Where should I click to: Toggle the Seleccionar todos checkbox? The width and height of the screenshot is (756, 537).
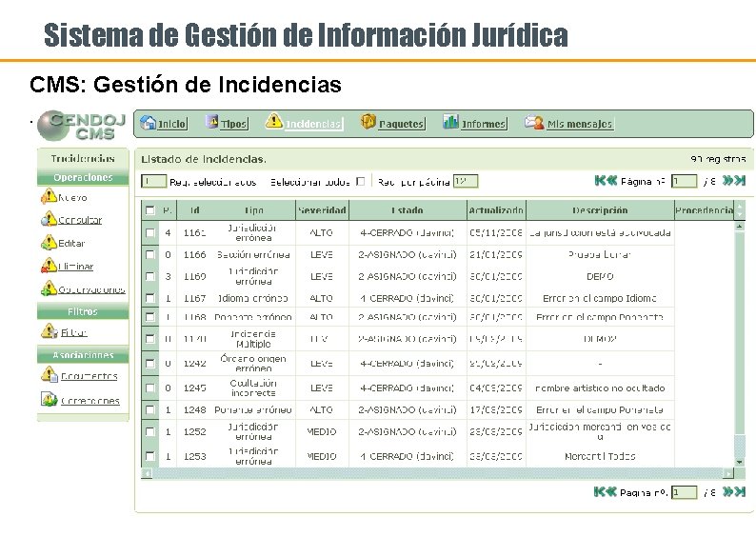(x=360, y=181)
